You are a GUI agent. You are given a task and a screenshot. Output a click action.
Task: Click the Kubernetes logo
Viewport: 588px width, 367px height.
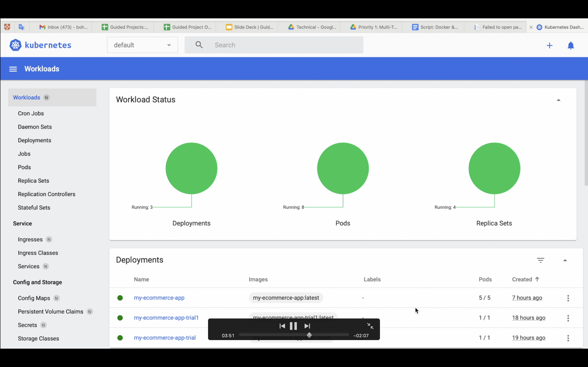pos(16,45)
